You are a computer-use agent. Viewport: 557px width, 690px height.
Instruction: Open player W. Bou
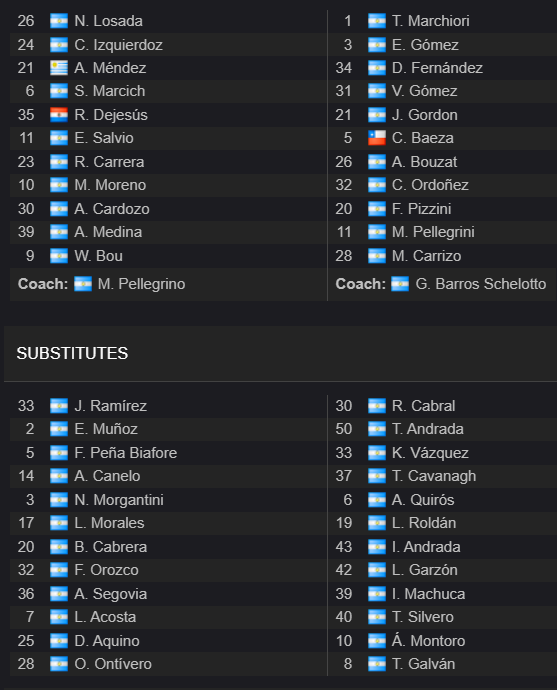tap(99, 256)
